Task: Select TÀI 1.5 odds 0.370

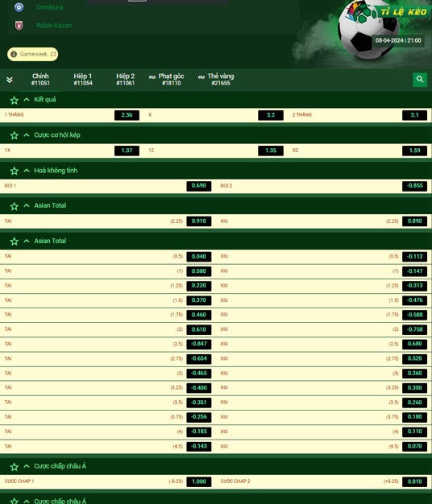Action: pos(199,300)
